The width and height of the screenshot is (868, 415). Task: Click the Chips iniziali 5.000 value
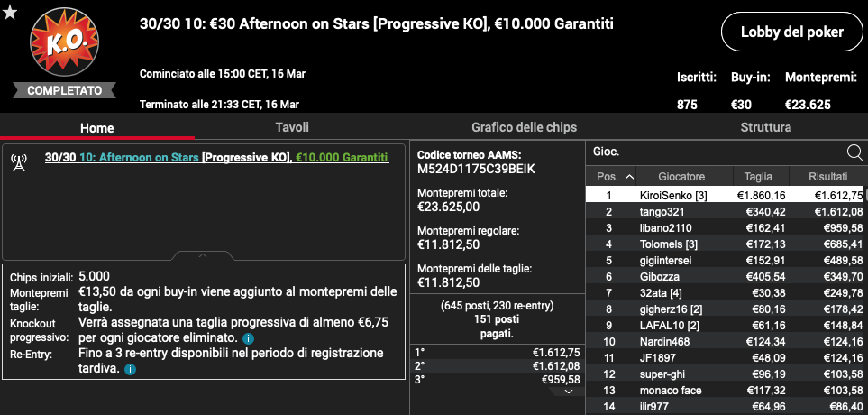coord(94,276)
